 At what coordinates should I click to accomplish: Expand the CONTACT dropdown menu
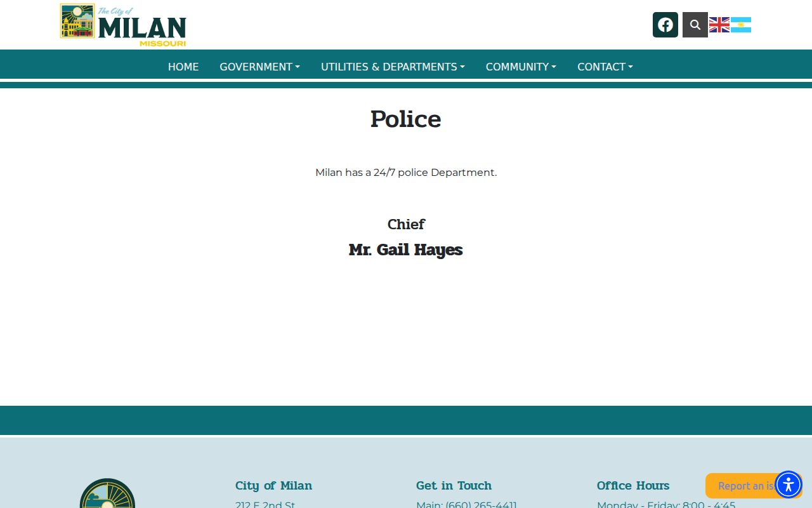[x=605, y=67]
